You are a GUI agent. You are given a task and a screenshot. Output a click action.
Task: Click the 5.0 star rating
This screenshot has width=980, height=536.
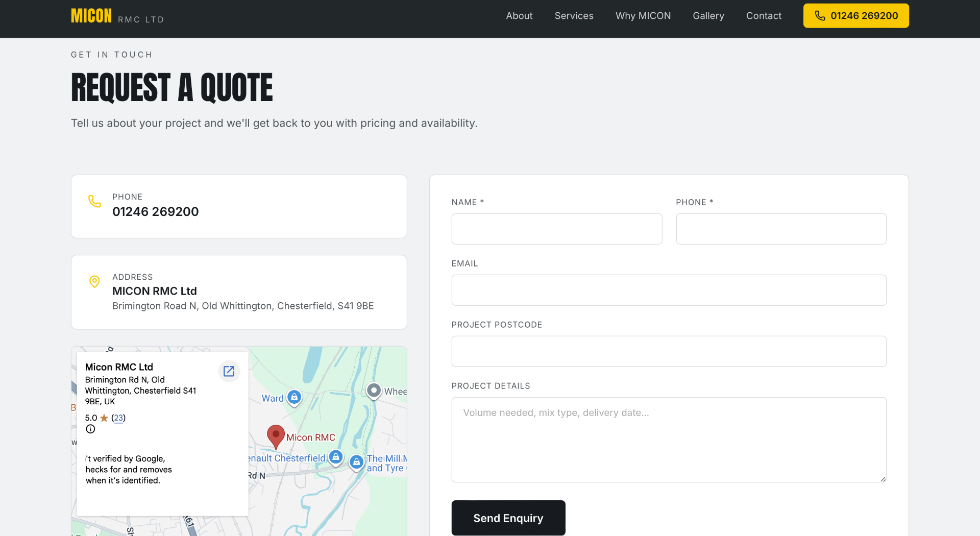point(96,418)
